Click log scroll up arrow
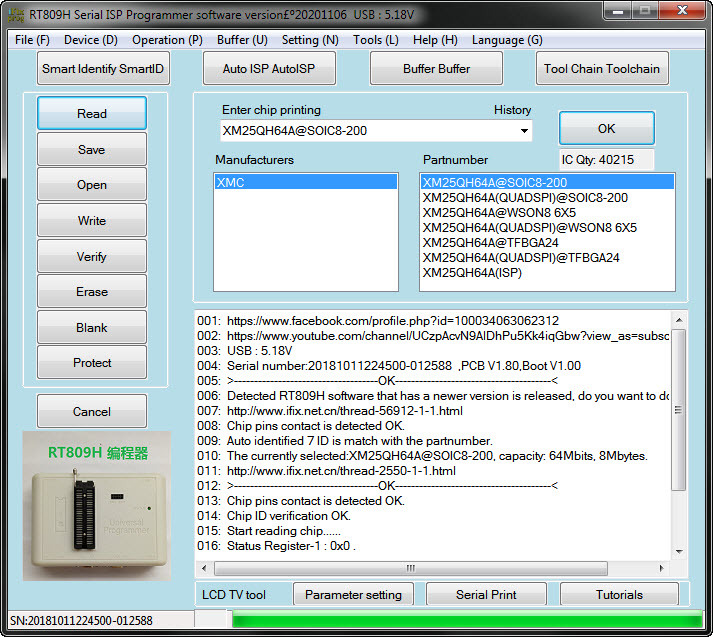Image resolution: width=713 pixels, height=637 pixels. (679, 320)
